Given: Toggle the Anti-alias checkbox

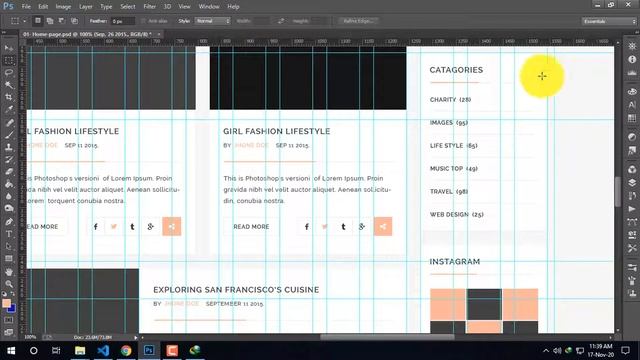Looking at the screenshot, I should click(143, 21).
